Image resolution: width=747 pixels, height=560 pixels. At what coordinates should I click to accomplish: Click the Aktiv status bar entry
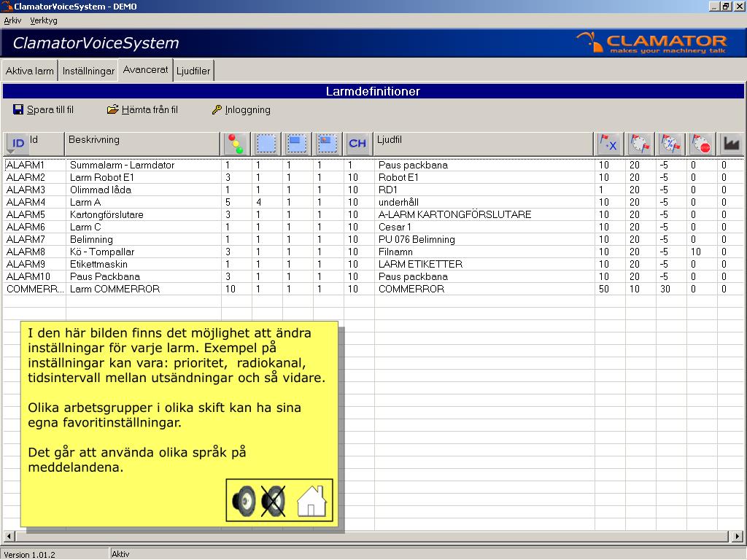tap(120, 554)
